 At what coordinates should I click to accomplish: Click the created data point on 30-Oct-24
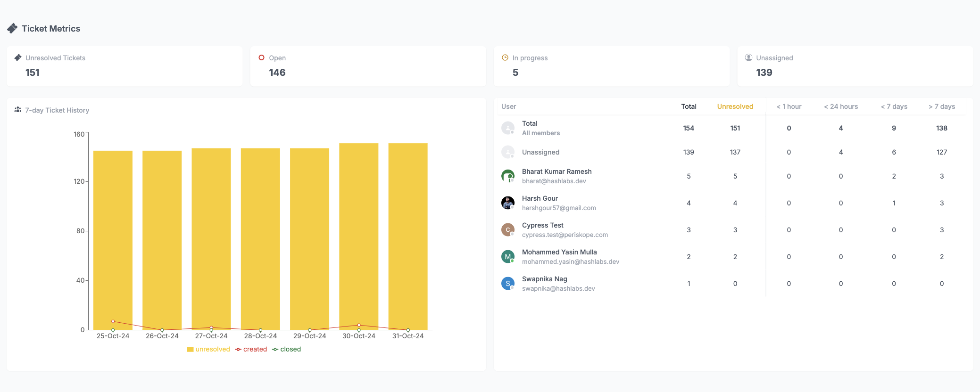pos(359,325)
